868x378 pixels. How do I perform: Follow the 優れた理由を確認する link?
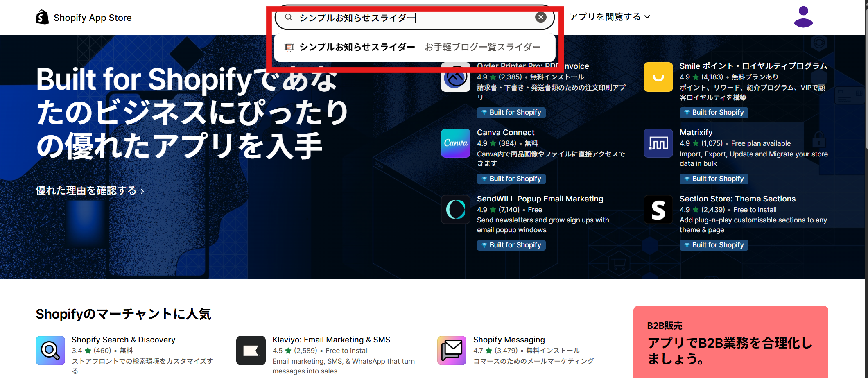(x=90, y=190)
